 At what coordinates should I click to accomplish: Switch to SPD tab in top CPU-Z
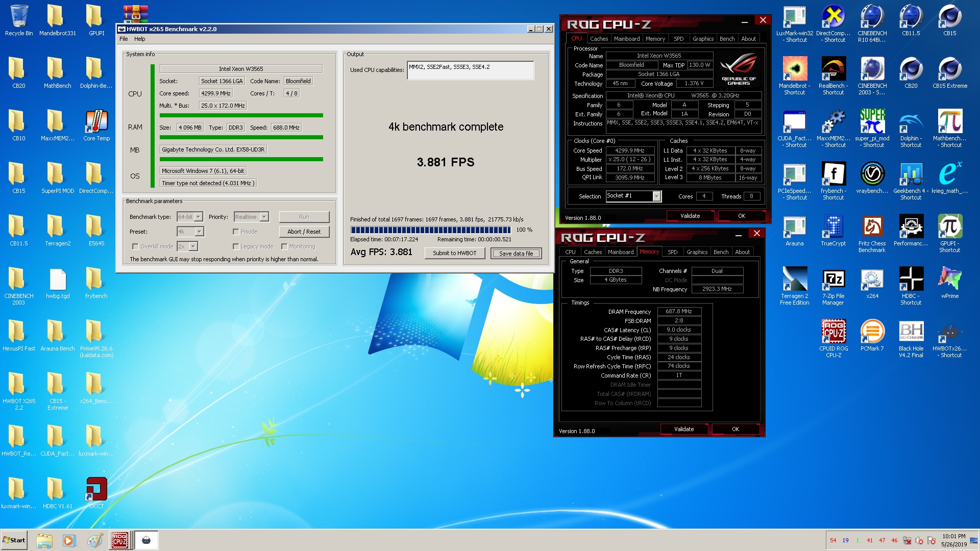tap(678, 39)
